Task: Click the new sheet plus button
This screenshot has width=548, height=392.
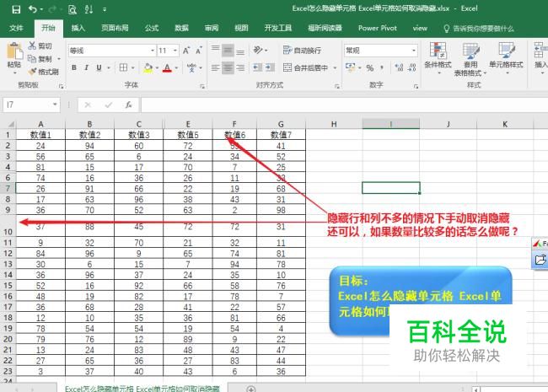Action: [x=250, y=389]
